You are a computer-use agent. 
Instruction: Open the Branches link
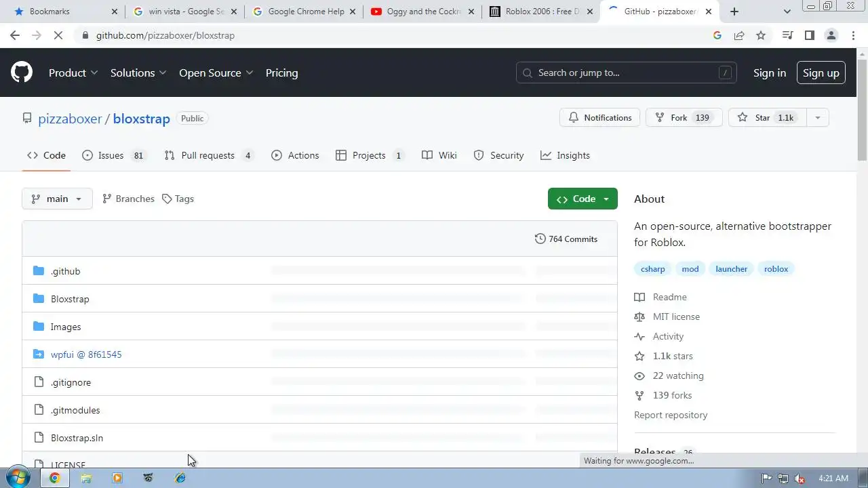(128, 199)
